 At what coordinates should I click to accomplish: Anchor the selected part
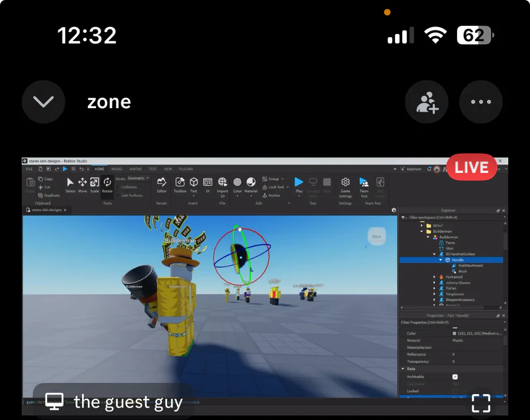(x=271, y=195)
